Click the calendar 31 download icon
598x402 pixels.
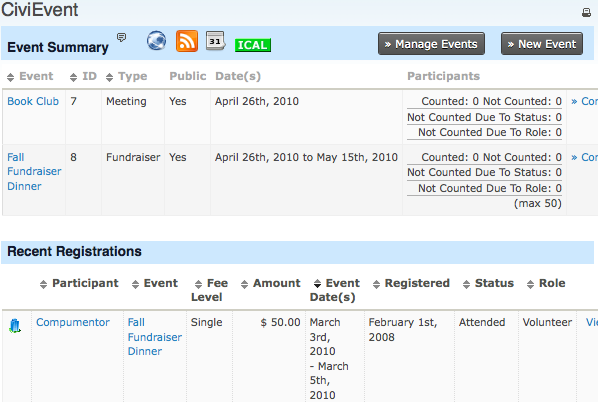pos(215,41)
